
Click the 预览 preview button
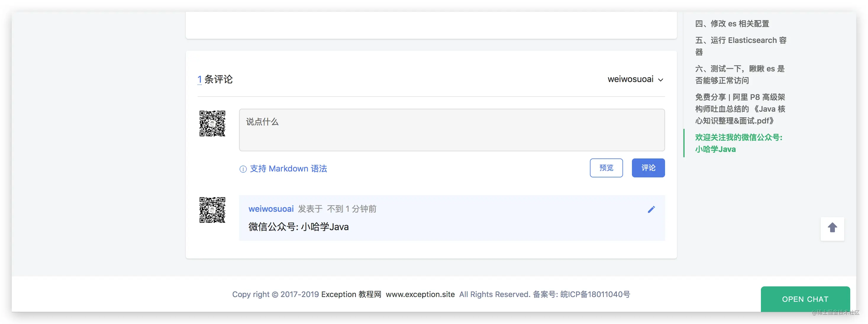[x=606, y=168]
